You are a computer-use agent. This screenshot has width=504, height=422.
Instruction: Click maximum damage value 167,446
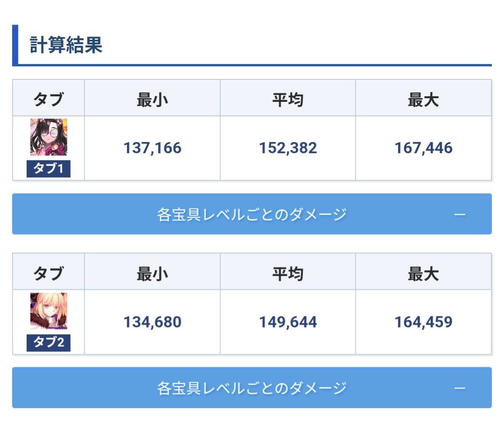(424, 148)
